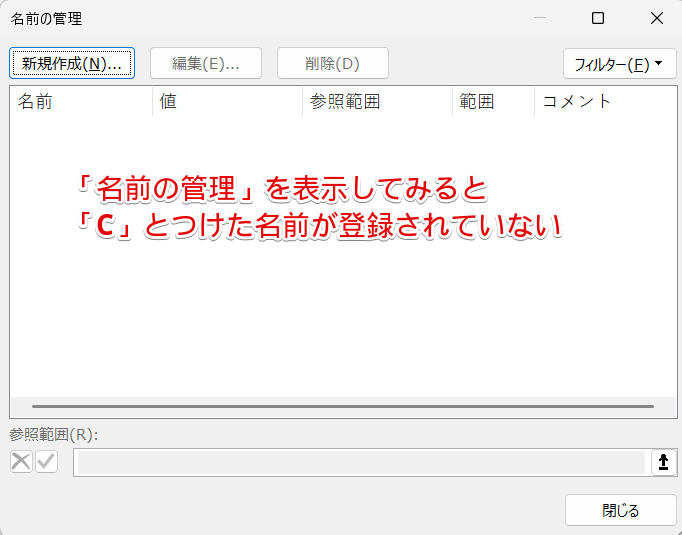This screenshot has height=535, width=682.
Task: Click the 新規作成(N)... button
Action: (x=72, y=64)
